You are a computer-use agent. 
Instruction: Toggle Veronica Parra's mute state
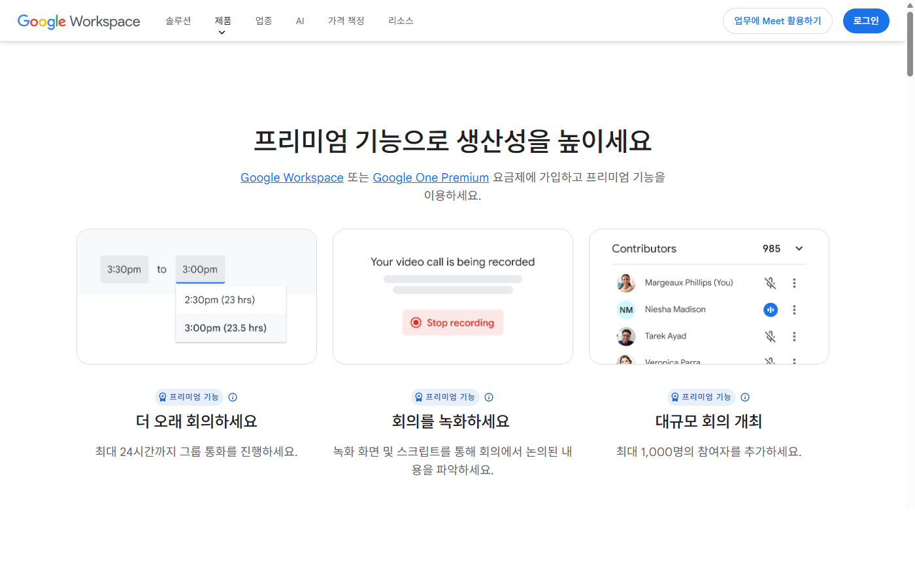pos(771,361)
